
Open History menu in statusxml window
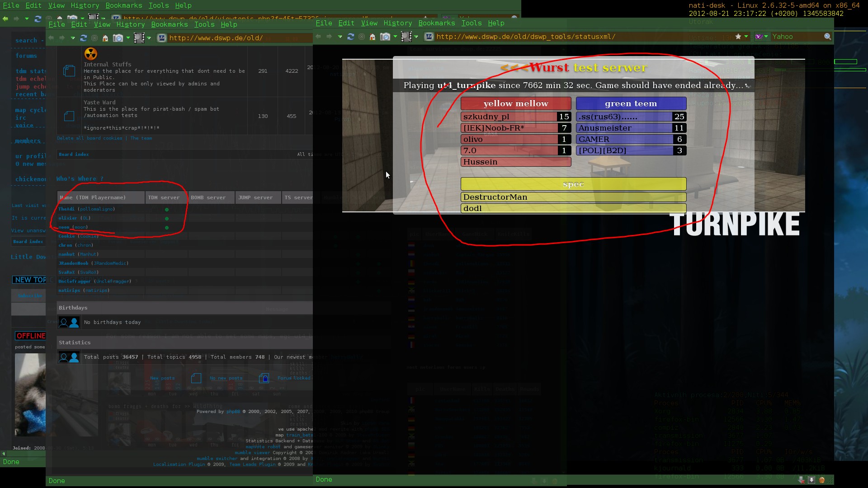397,23
